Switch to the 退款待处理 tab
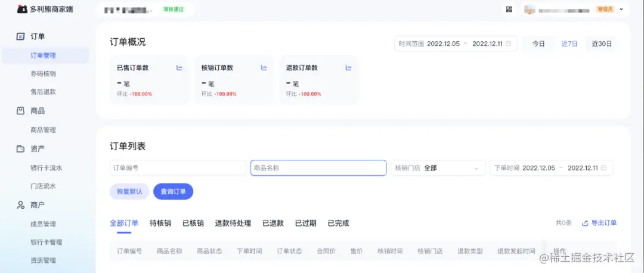Image resolution: width=644 pixels, height=273 pixels. [233, 224]
